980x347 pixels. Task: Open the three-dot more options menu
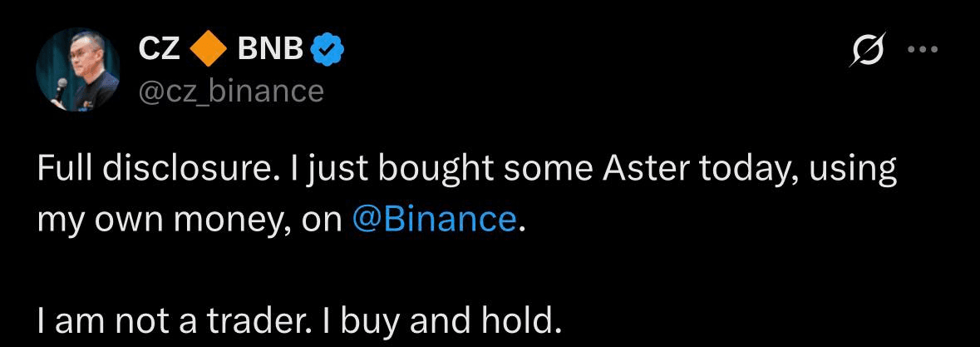(922, 50)
